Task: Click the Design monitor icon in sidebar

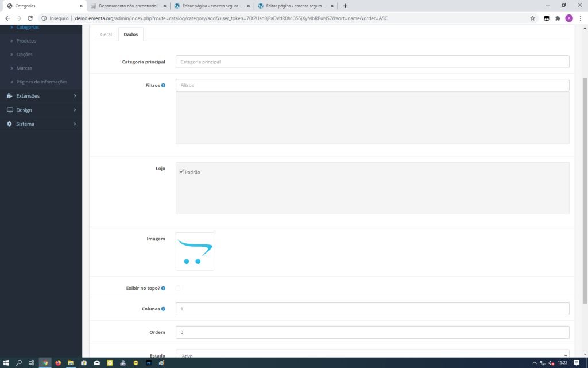Action: 10,110
